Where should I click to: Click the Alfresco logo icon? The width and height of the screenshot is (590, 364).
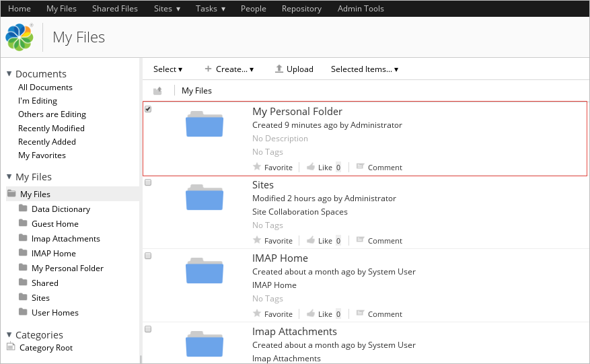pyautogui.click(x=20, y=37)
